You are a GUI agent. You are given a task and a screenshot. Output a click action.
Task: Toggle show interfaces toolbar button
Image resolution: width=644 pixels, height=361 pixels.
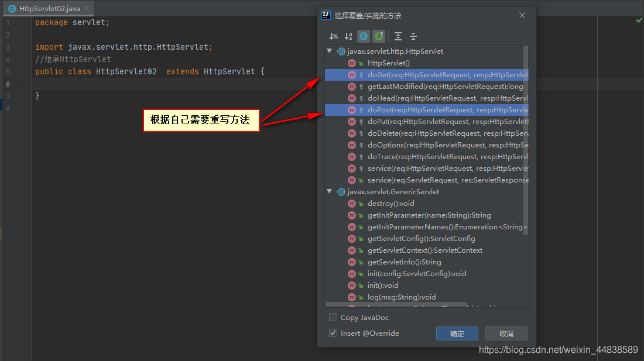click(x=379, y=36)
